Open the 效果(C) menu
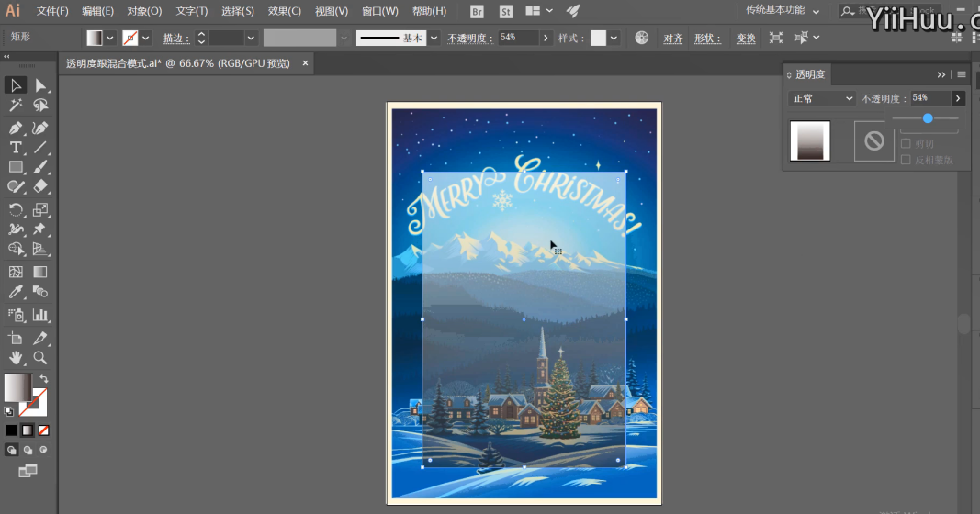 pyautogui.click(x=285, y=11)
